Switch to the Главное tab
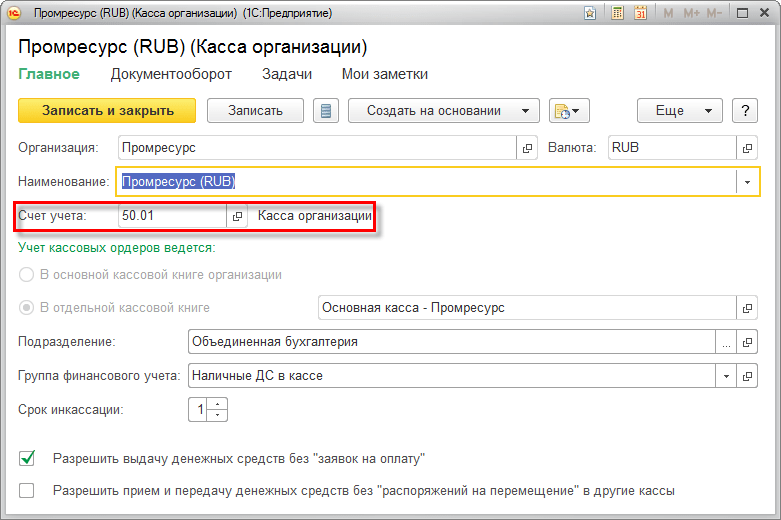The width and height of the screenshot is (781, 520). tap(49, 74)
